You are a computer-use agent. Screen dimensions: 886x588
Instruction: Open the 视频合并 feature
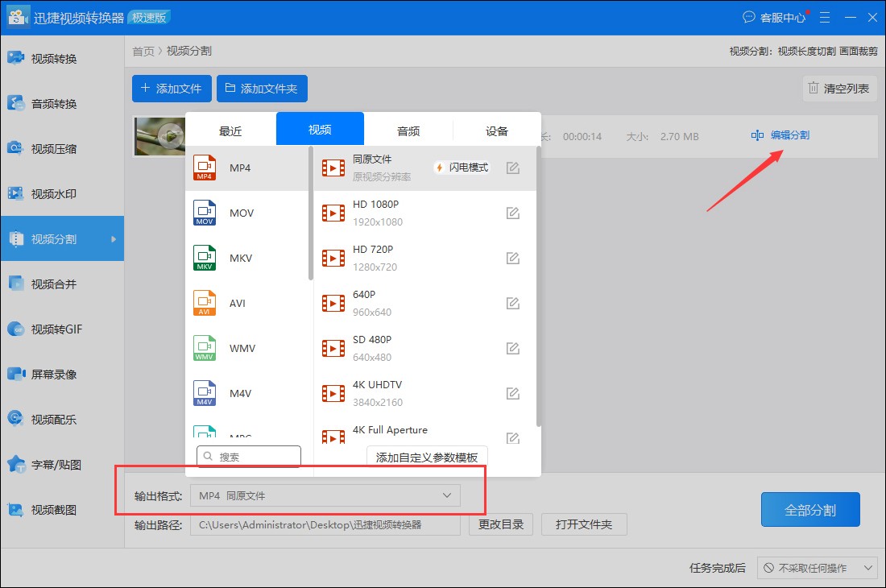(x=62, y=284)
